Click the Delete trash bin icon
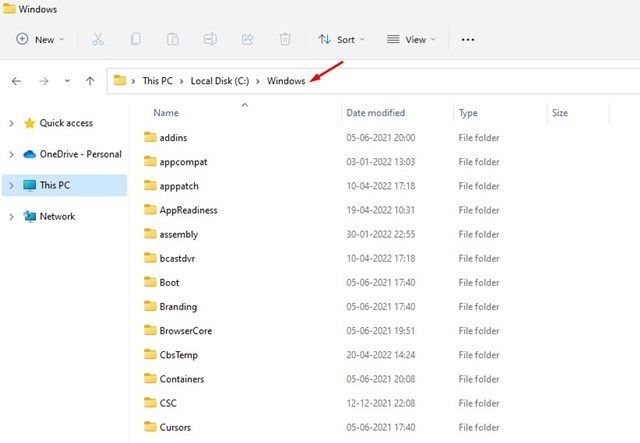 click(x=285, y=40)
